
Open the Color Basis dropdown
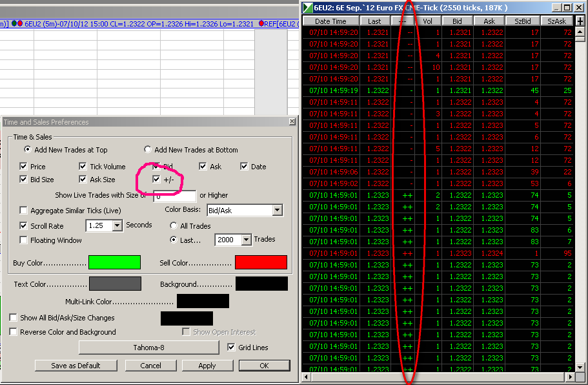(278, 210)
